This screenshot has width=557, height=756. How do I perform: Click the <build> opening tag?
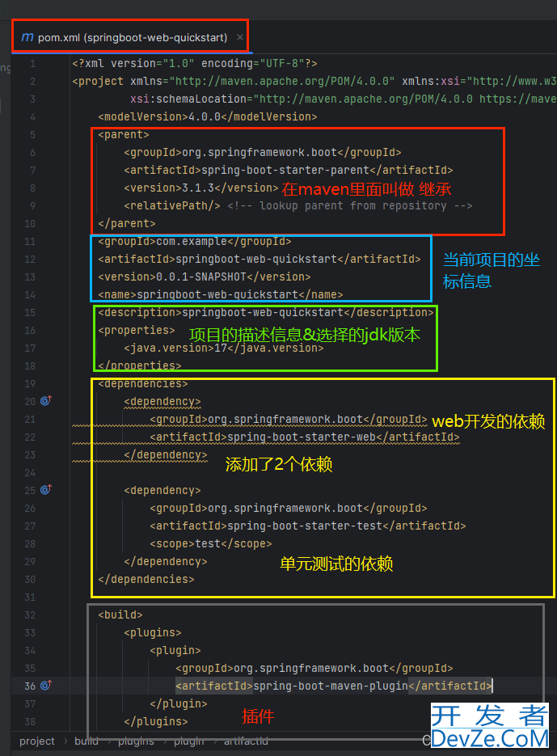[120, 615]
